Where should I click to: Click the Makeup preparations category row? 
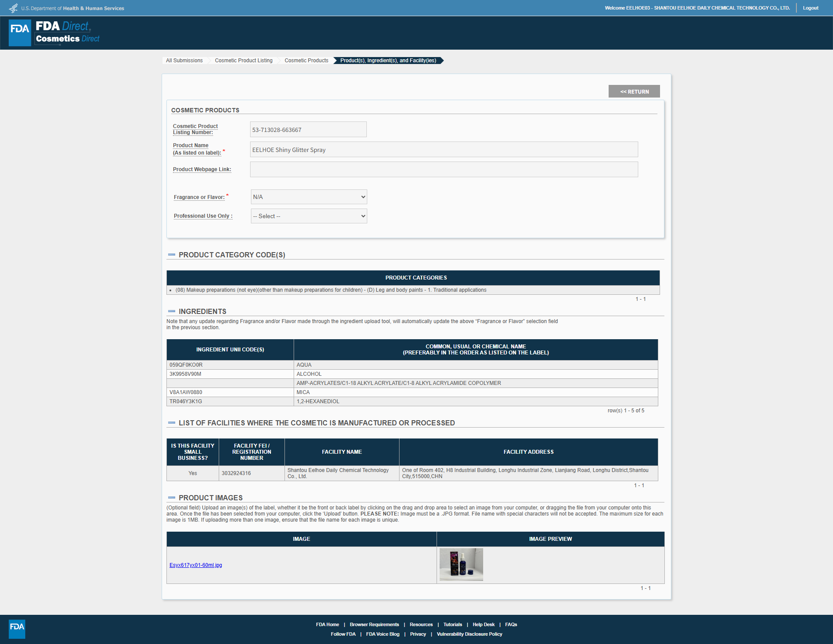(413, 290)
